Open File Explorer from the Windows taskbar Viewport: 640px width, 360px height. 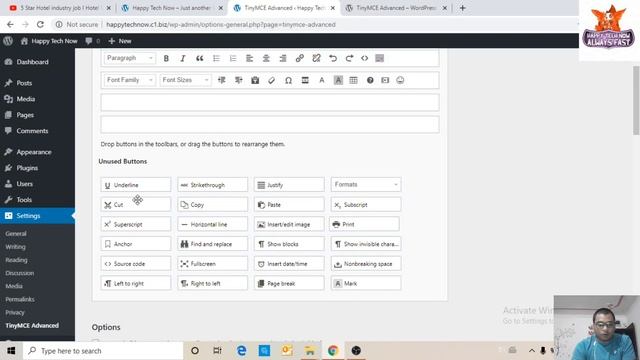(310, 351)
